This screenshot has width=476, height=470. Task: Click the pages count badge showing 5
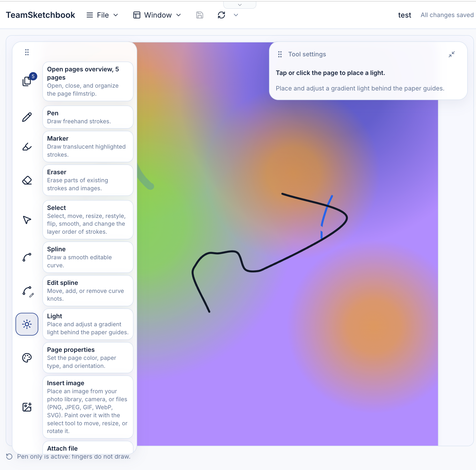[x=33, y=76]
